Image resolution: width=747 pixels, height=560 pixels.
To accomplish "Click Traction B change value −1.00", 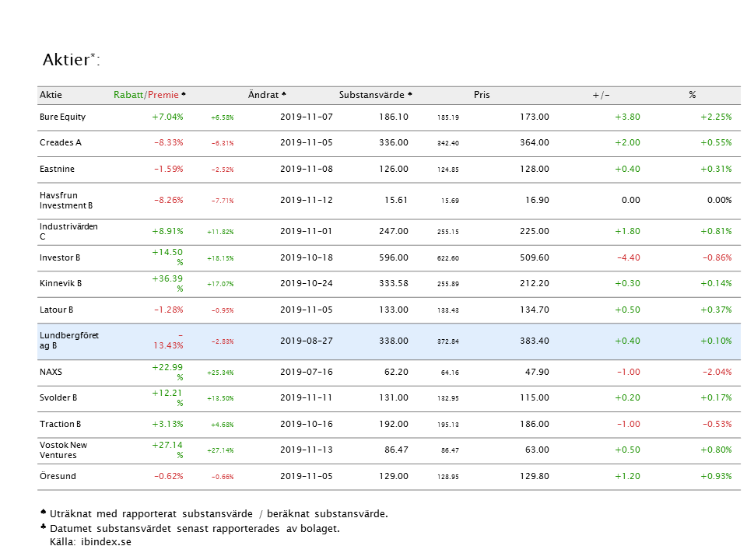I will [x=629, y=424].
